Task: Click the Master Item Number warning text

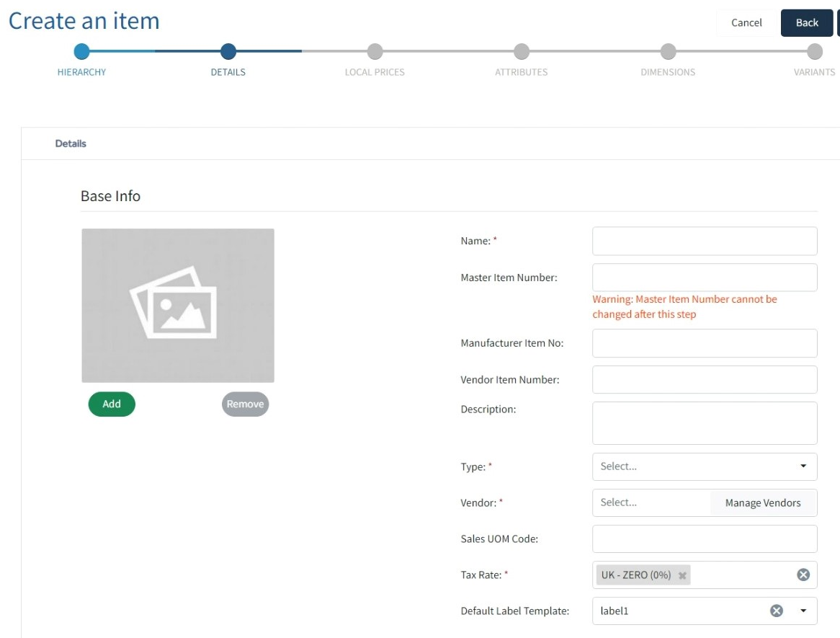Action: coord(684,306)
